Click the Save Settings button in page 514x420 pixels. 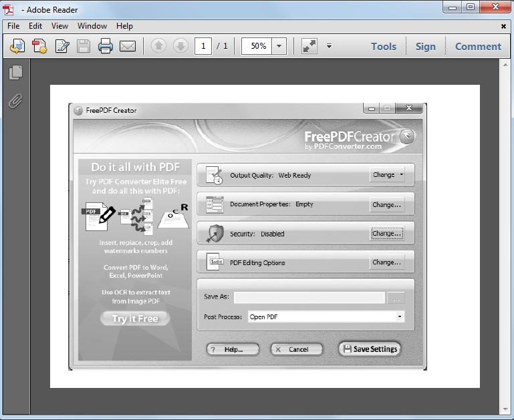[x=370, y=349]
